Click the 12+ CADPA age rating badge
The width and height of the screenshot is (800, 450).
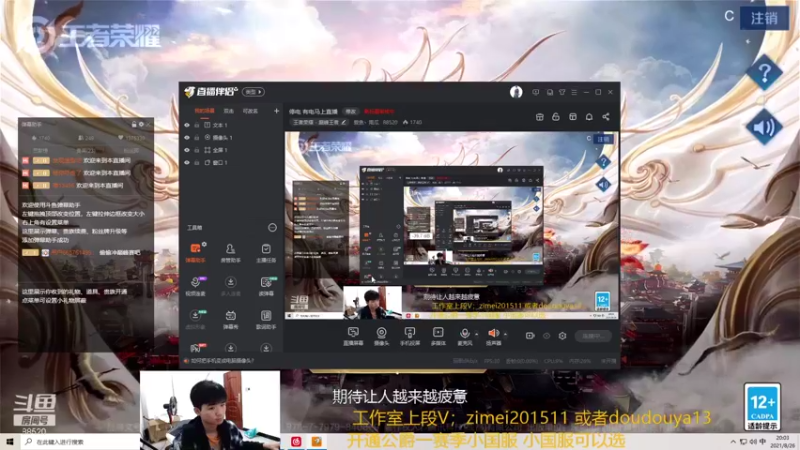click(762, 407)
